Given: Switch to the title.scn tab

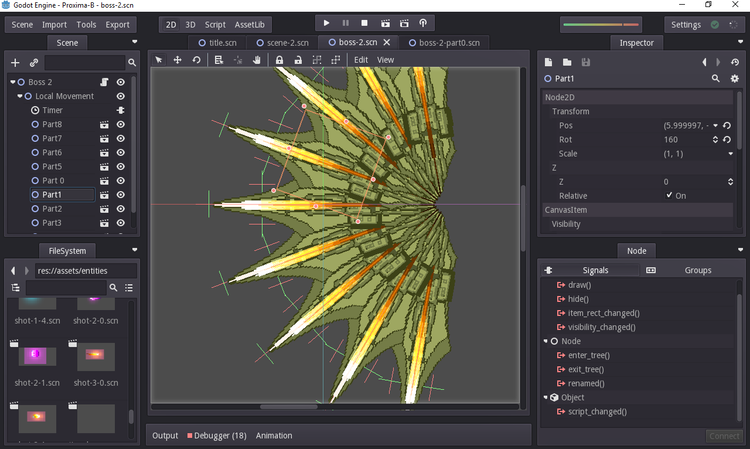Looking at the screenshot, I should [217, 43].
